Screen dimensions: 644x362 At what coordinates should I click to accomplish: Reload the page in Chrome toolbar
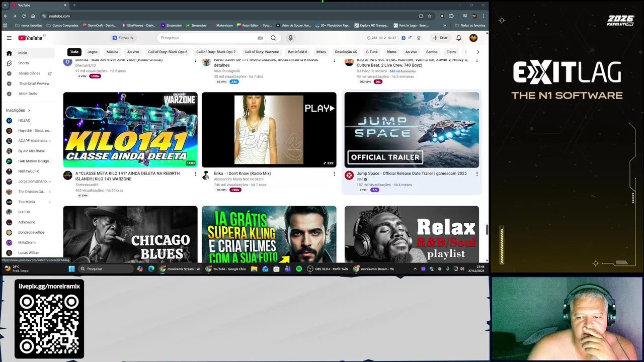tap(23, 16)
